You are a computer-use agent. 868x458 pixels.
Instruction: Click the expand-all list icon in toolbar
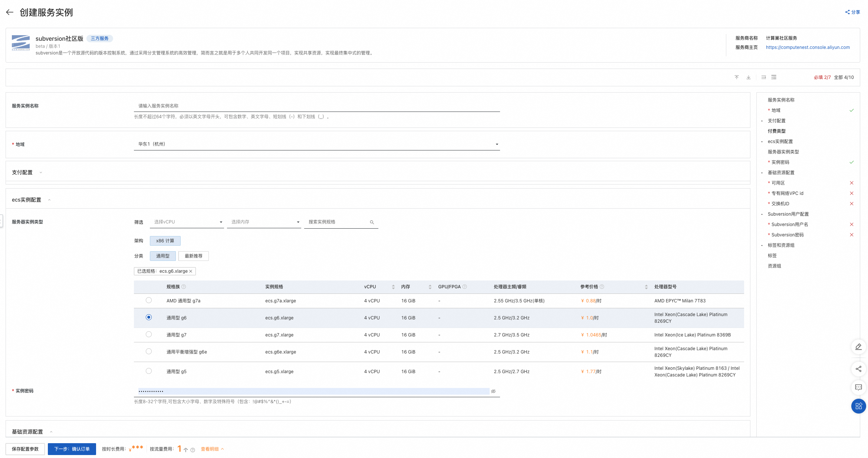774,77
